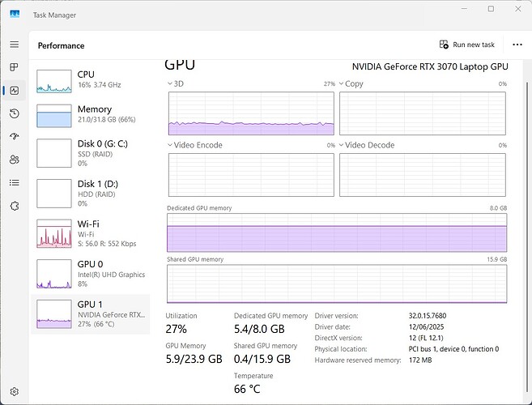Open the Startup apps page icon
532x405 pixels.
pos(15,136)
